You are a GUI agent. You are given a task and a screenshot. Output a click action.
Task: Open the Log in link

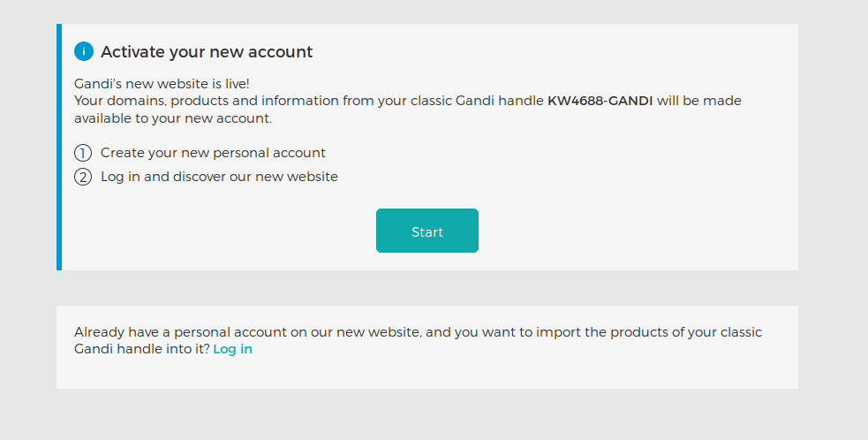click(x=232, y=349)
